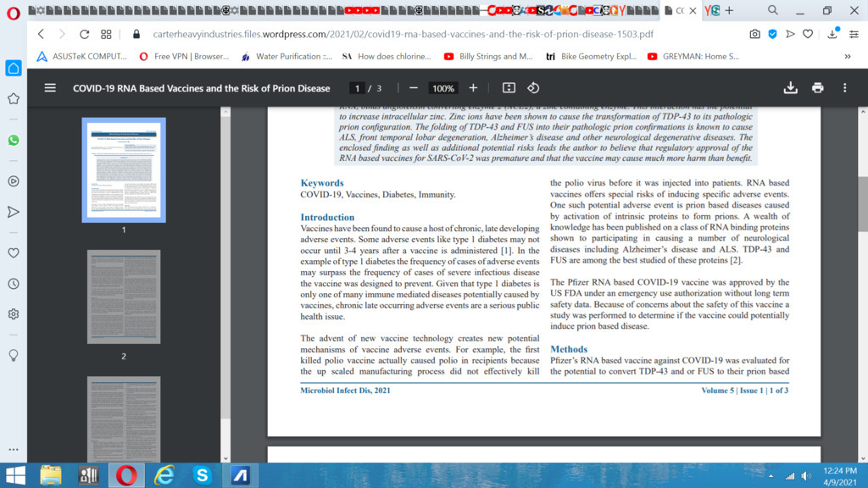Open a new browser tab
The width and height of the screenshot is (868, 488).
pos(729,11)
